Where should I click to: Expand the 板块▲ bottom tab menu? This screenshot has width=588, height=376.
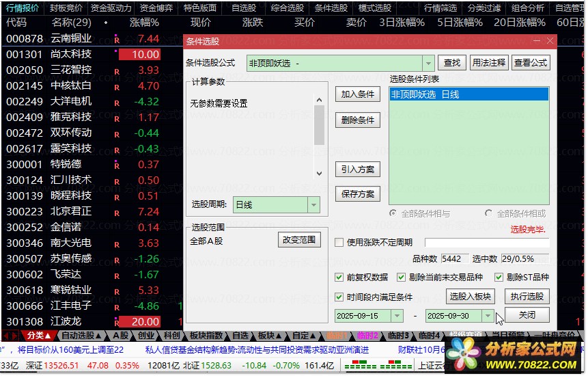[270, 335]
